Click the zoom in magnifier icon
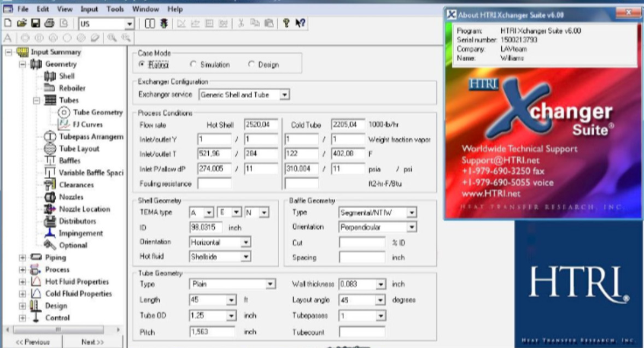The height and width of the screenshot is (348, 644). [112, 38]
